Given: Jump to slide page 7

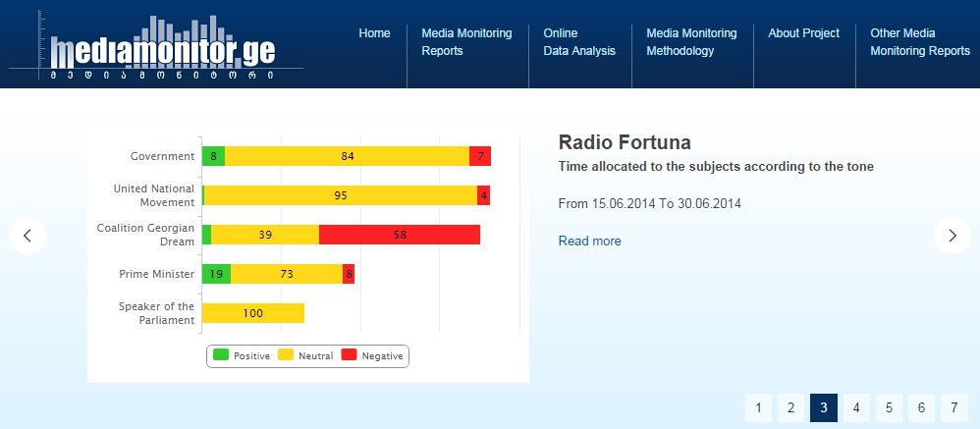Looking at the screenshot, I should (954, 407).
